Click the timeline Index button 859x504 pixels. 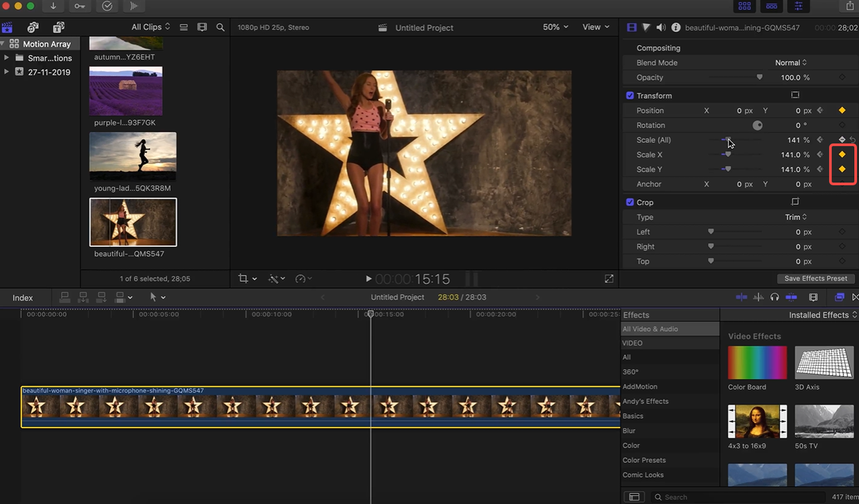[x=23, y=298]
